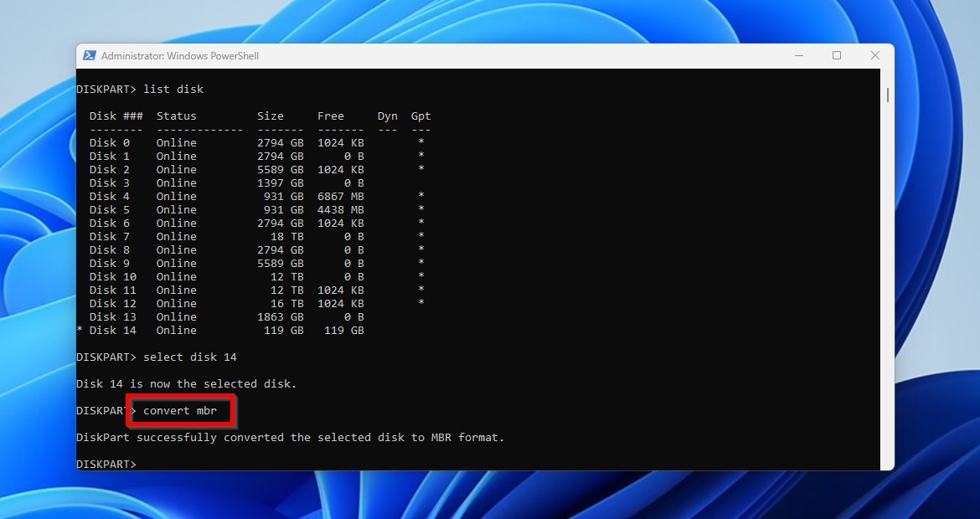Click the 'Disk 3' row label
This screenshot has width=980, height=519.
[x=110, y=183]
